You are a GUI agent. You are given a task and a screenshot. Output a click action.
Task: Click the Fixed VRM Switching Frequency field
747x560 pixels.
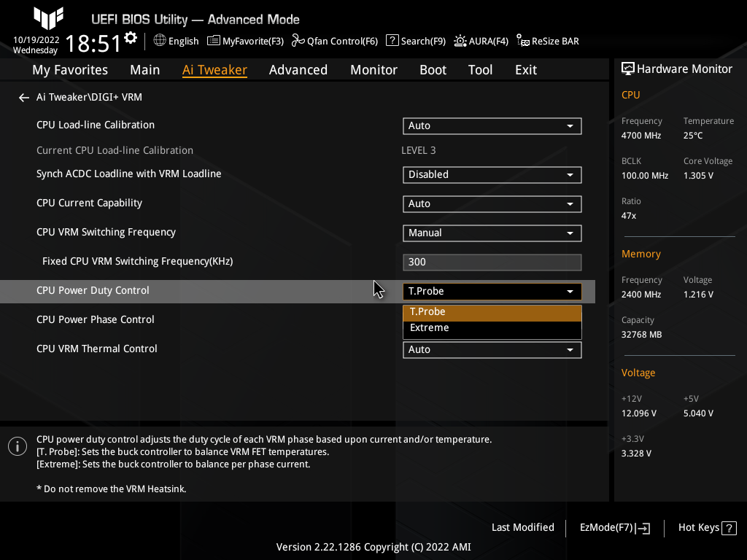492,262
